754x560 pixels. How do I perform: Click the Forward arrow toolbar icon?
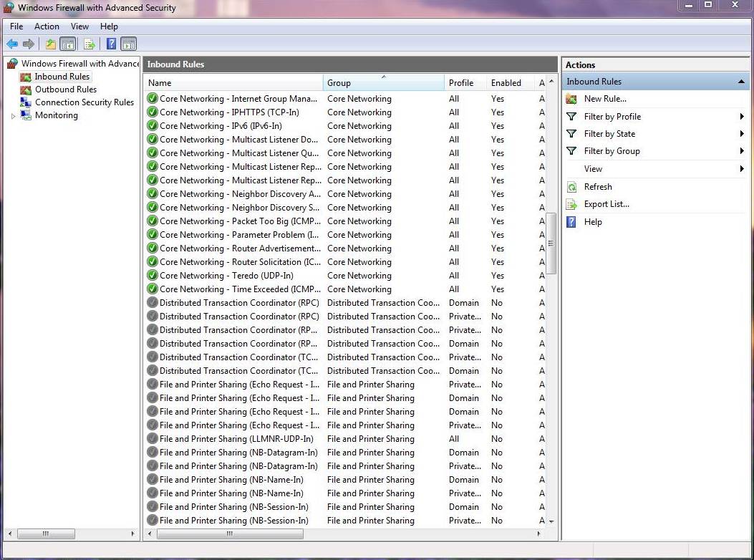(29, 44)
